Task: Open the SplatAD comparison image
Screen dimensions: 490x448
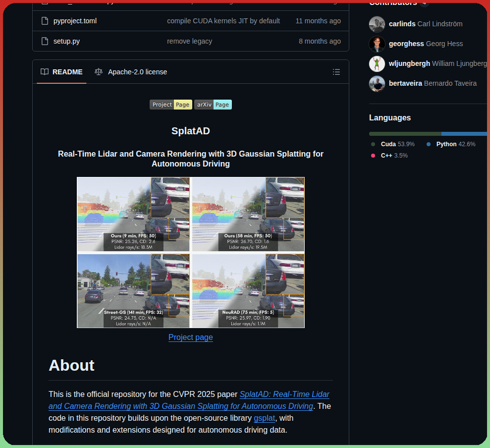Action: tap(191, 253)
